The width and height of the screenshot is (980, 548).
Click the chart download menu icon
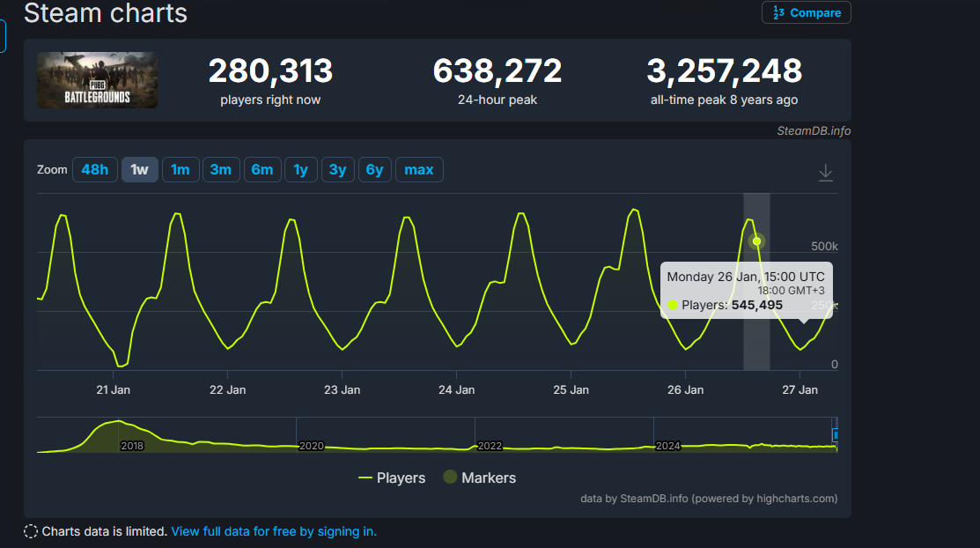tap(825, 173)
